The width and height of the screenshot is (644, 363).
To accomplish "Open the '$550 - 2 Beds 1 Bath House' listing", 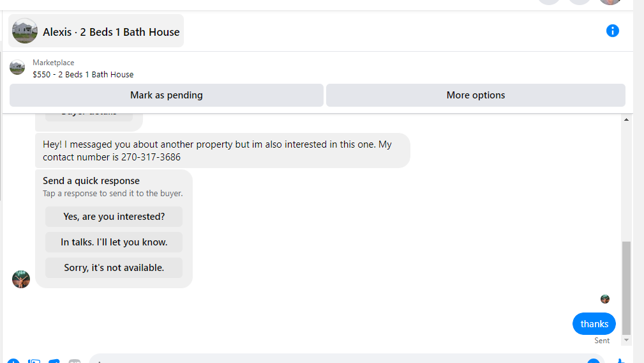I will (83, 74).
